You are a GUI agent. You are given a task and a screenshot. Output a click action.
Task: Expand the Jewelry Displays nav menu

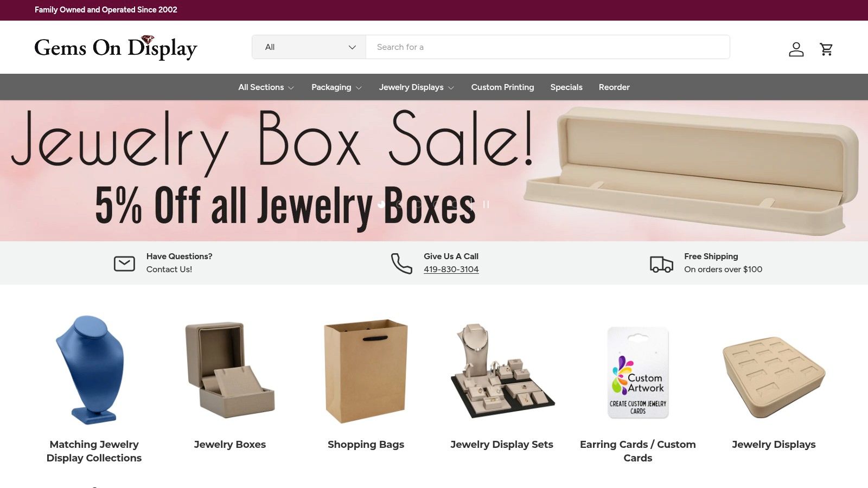416,87
